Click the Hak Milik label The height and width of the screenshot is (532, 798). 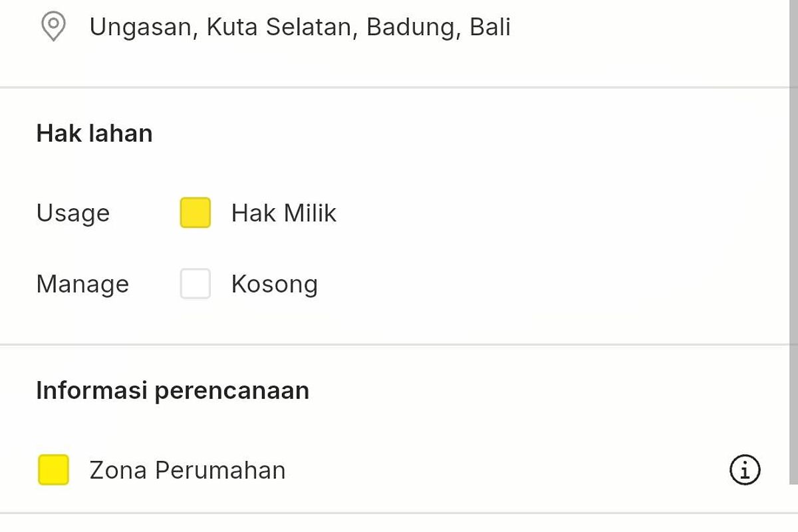coord(284,213)
